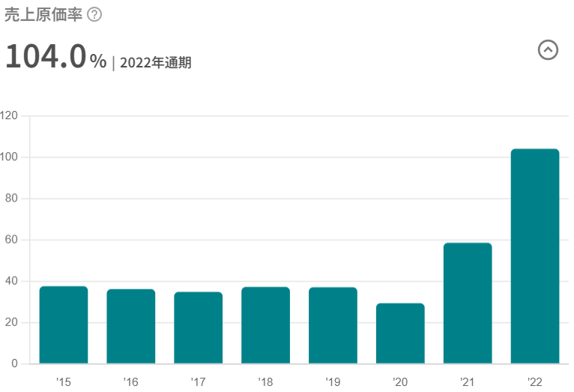Click the 20 y-axis label
The height and width of the screenshot is (392, 574).
click(x=11, y=322)
